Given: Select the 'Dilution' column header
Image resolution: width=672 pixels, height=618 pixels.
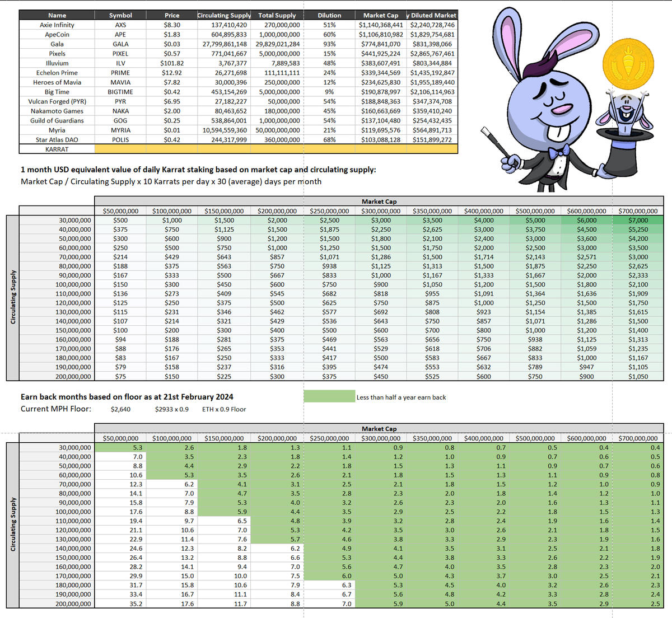Looking at the screenshot, I should 329,15.
